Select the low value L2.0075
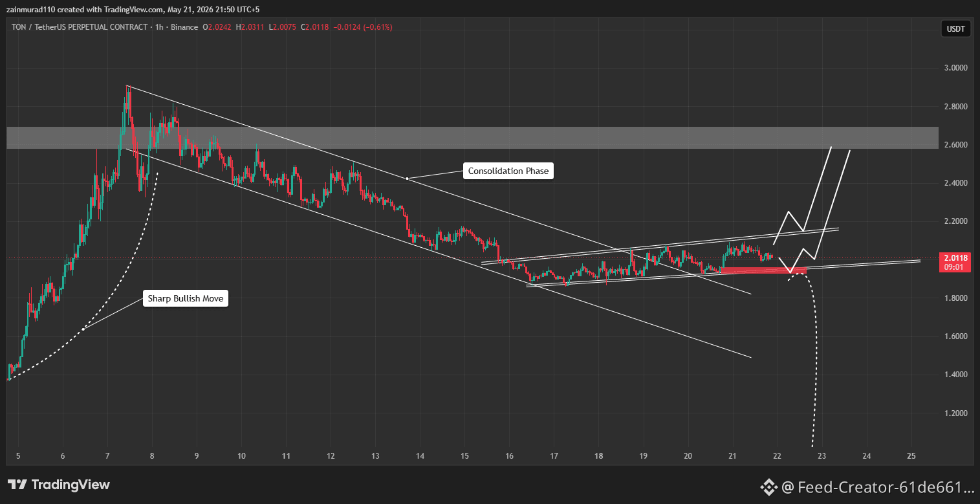The height and width of the screenshot is (504, 980). click(284, 27)
